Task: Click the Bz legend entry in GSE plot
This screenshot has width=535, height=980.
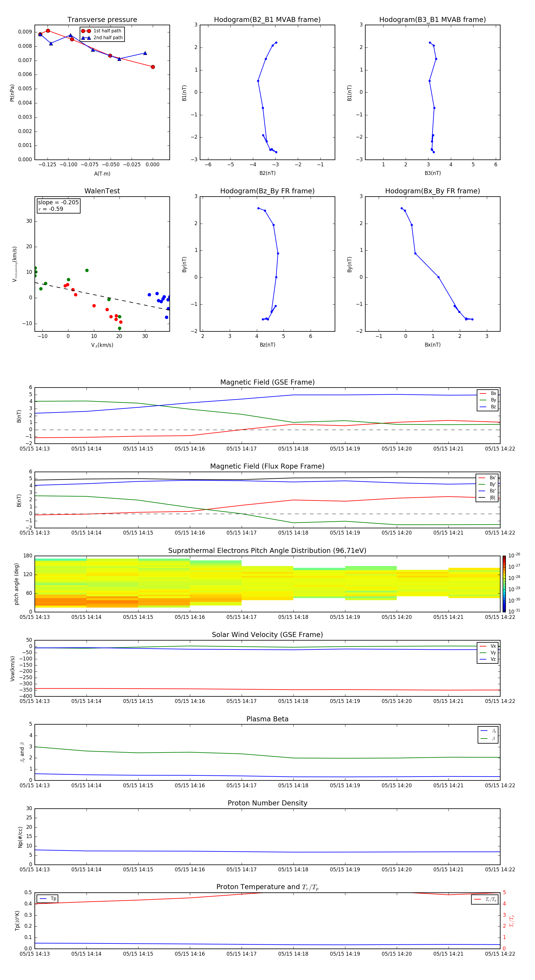Action: coord(488,407)
